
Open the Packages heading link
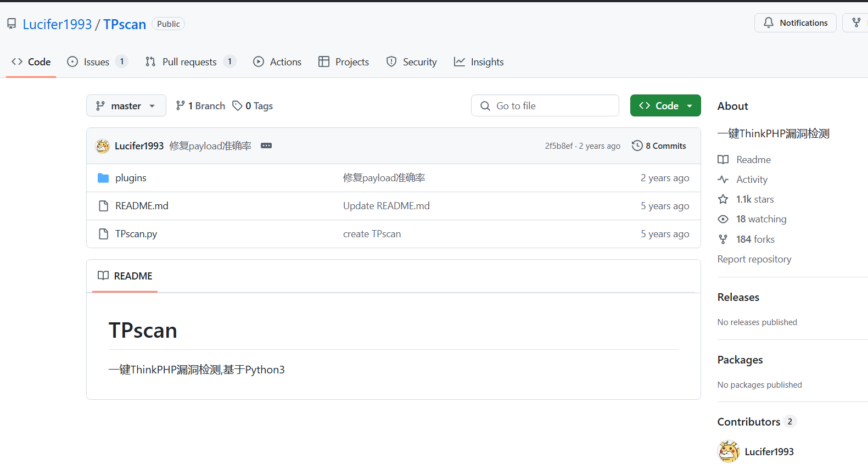click(740, 360)
